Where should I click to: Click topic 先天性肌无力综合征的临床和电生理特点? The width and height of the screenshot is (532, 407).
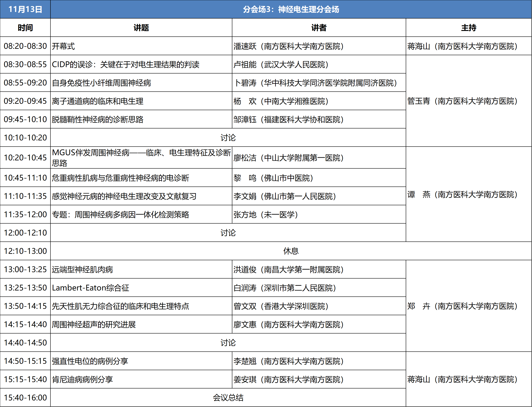(x=141, y=306)
